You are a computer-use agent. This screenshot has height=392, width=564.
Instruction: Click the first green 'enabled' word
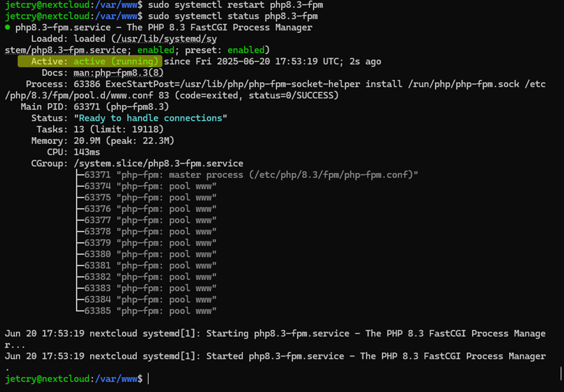click(x=156, y=50)
